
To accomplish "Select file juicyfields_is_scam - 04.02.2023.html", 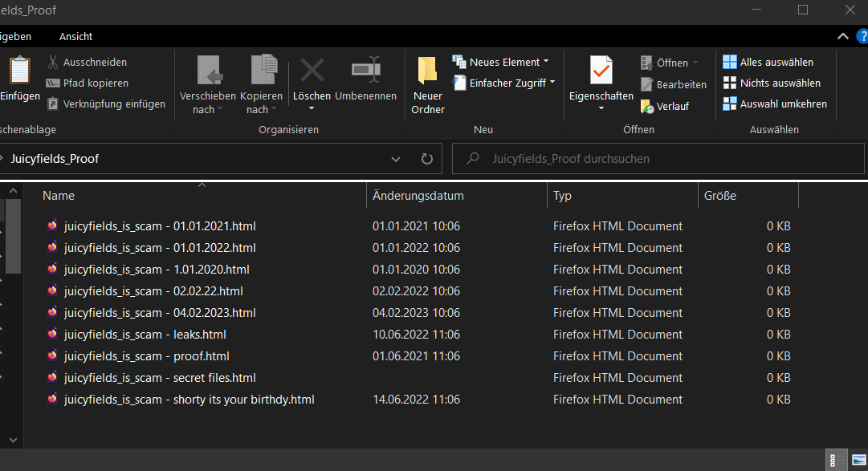I will click(160, 312).
